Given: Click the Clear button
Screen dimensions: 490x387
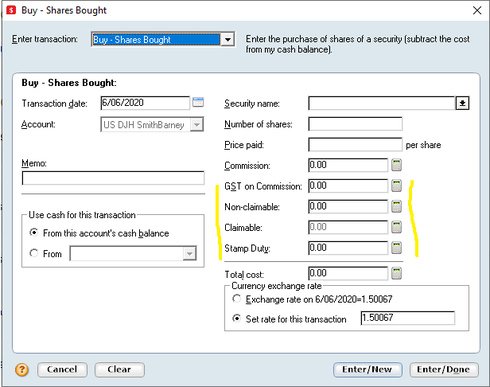Looking at the screenshot, I should [x=120, y=370].
